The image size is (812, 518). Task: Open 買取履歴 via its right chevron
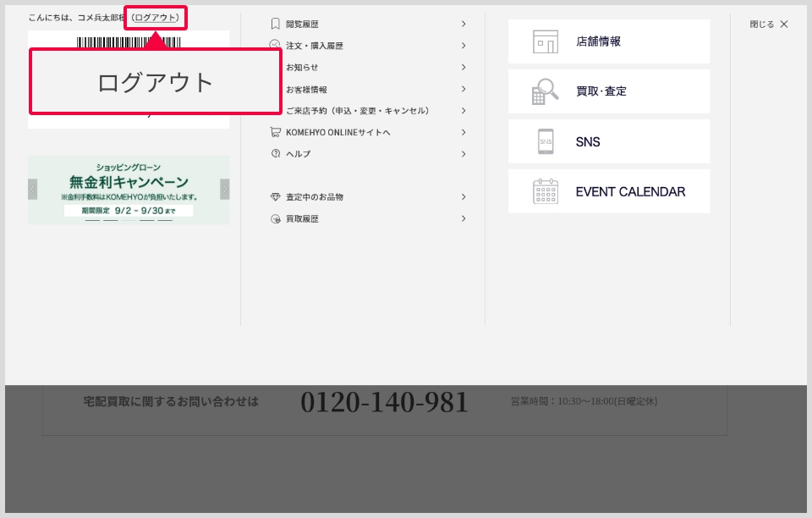coord(464,218)
